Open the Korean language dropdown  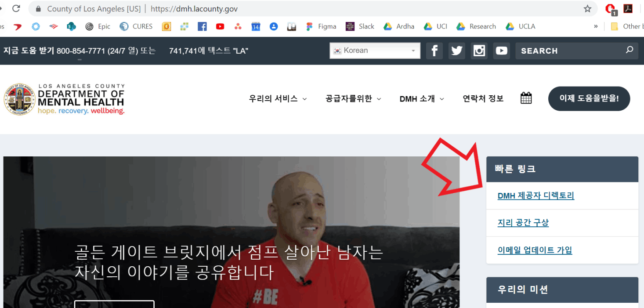click(375, 51)
